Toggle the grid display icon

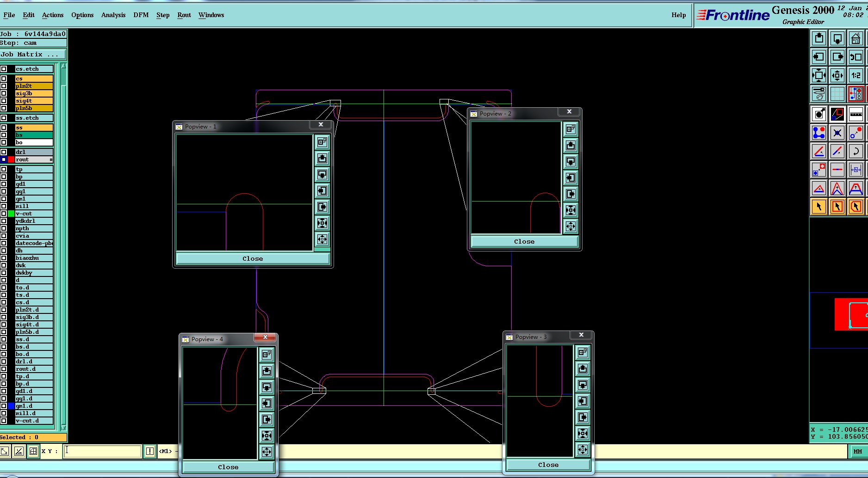(x=837, y=94)
